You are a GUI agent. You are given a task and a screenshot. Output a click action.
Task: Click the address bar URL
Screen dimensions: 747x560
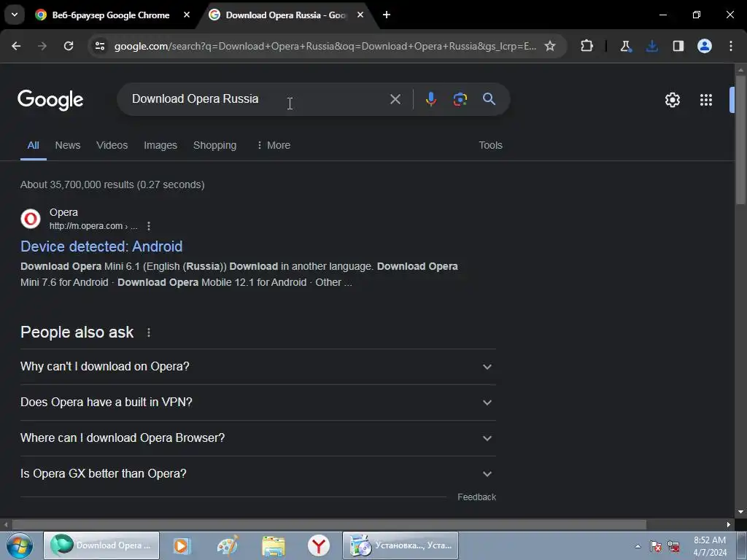(325, 46)
